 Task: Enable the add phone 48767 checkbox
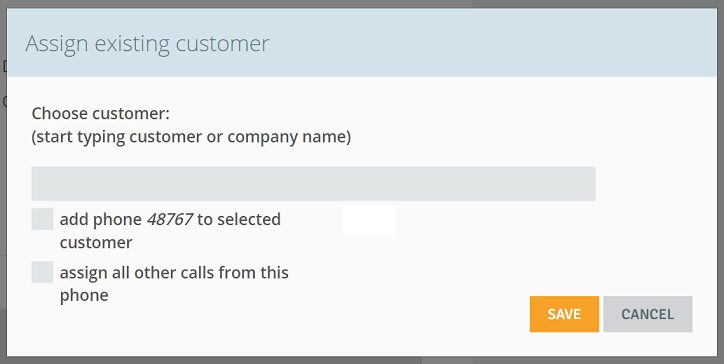42,219
